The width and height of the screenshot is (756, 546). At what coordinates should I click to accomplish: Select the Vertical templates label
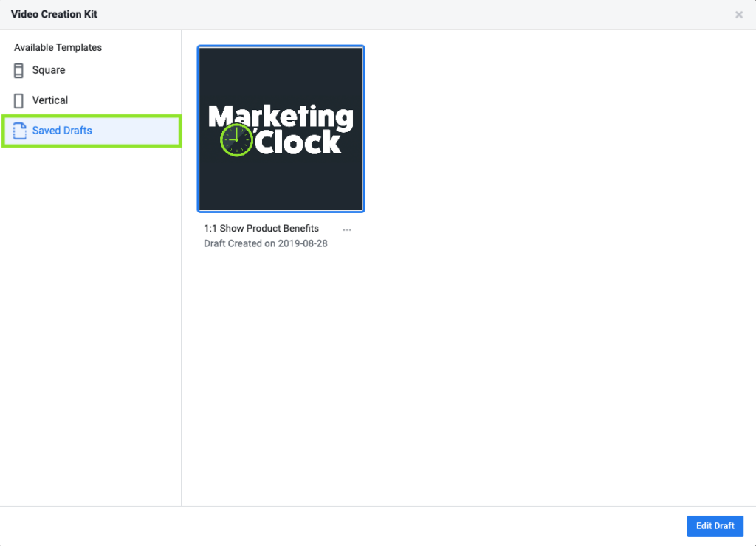pos(50,100)
